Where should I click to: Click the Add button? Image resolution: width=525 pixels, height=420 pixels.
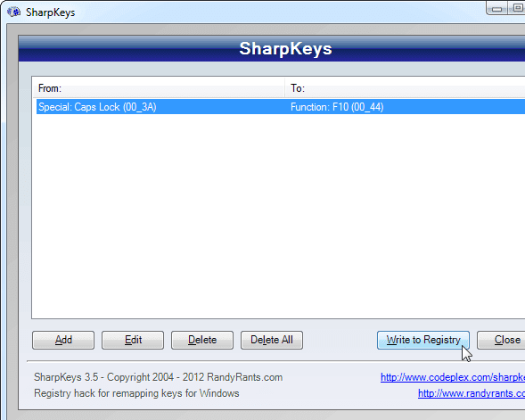click(x=63, y=340)
